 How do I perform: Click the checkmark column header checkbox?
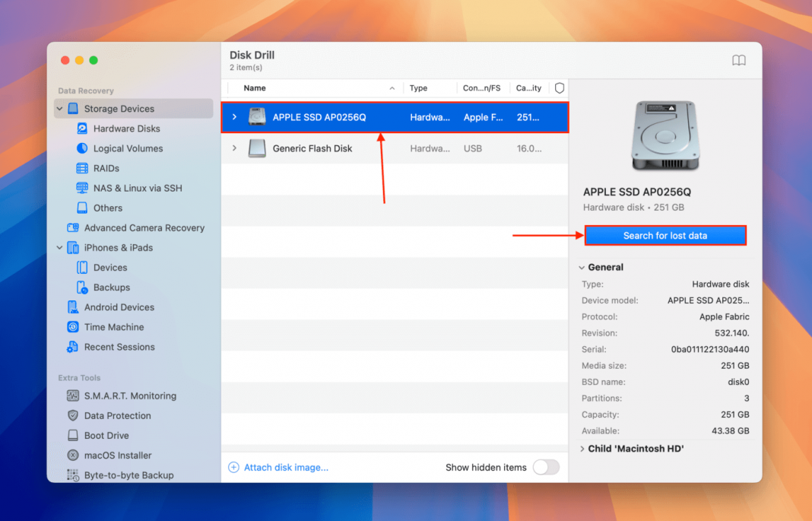click(x=560, y=87)
